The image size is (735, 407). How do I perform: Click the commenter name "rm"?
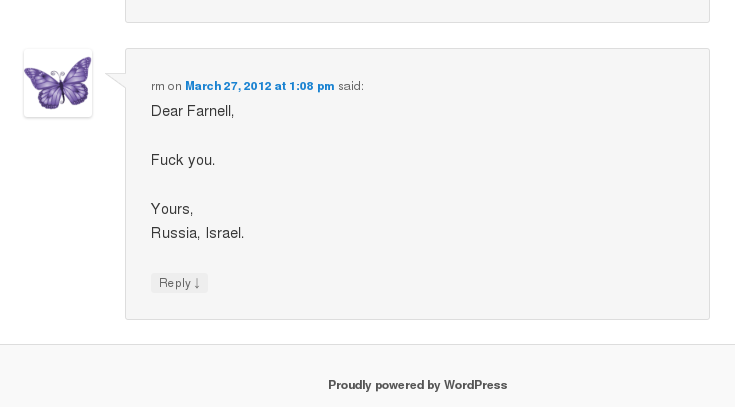(x=157, y=86)
